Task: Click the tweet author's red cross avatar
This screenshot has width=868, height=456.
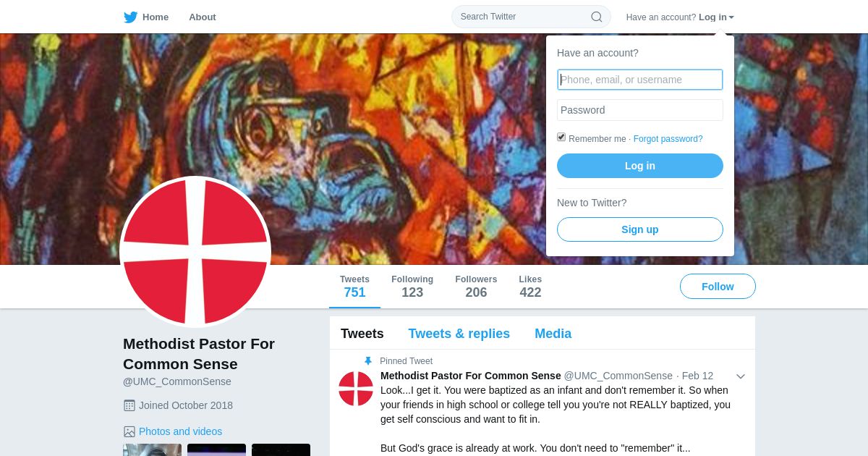Action: (356, 389)
